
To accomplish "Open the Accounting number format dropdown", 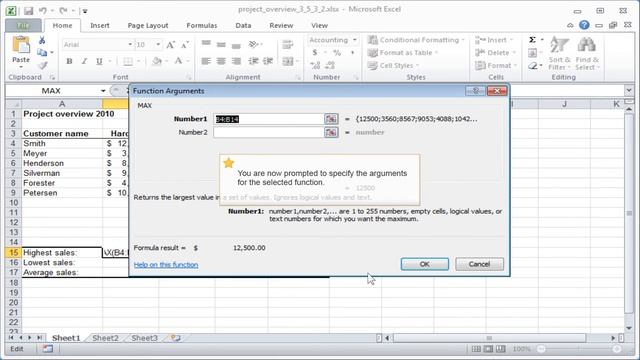I will pyautogui.click(x=355, y=40).
